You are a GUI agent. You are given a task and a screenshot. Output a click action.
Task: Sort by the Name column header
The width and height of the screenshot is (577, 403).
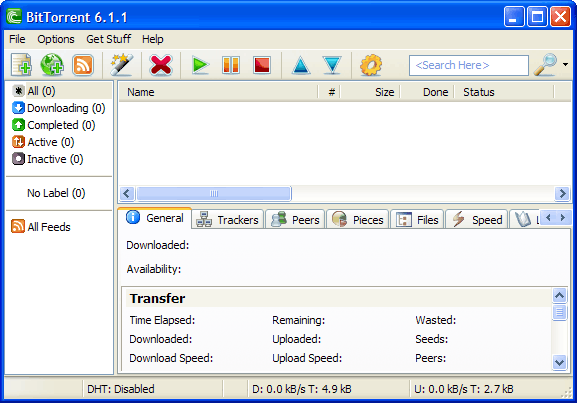[218, 92]
